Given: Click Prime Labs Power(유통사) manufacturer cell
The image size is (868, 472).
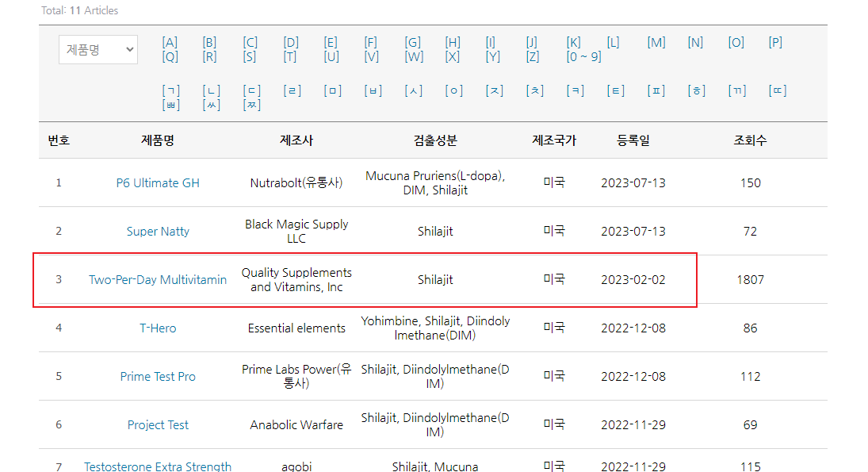Looking at the screenshot, I should (x=296, y=376).
